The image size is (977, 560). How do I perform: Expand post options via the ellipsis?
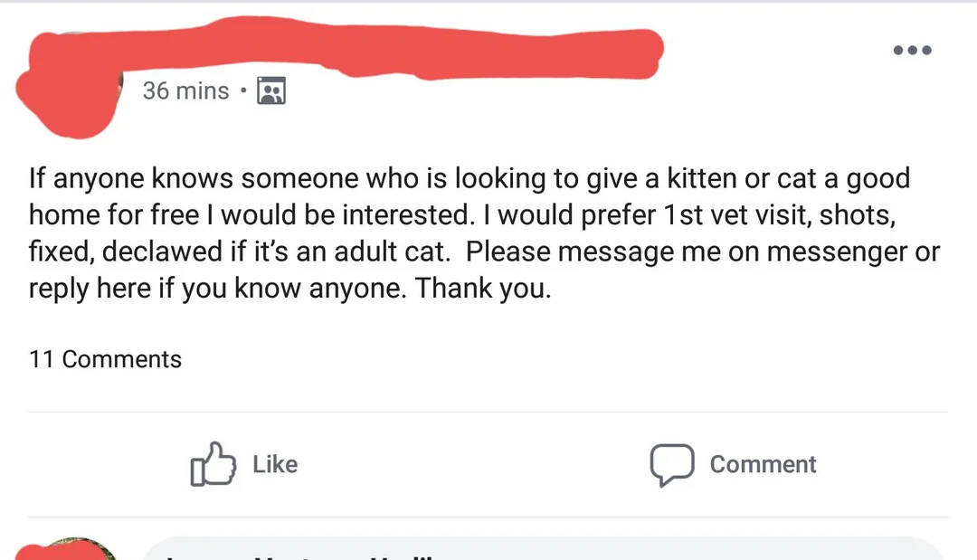tap(912, 50)
